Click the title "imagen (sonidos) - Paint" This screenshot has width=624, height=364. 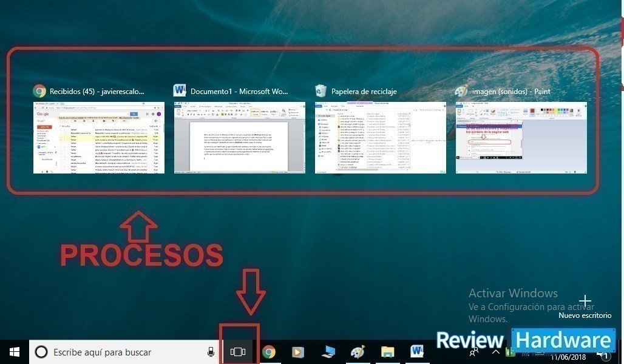[511, 92]
